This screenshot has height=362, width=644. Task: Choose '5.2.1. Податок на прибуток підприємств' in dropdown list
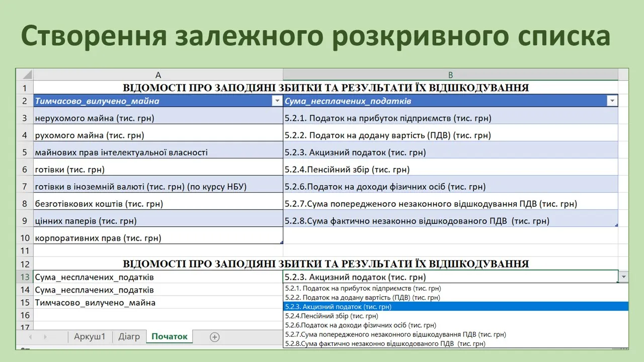(456, 289)
